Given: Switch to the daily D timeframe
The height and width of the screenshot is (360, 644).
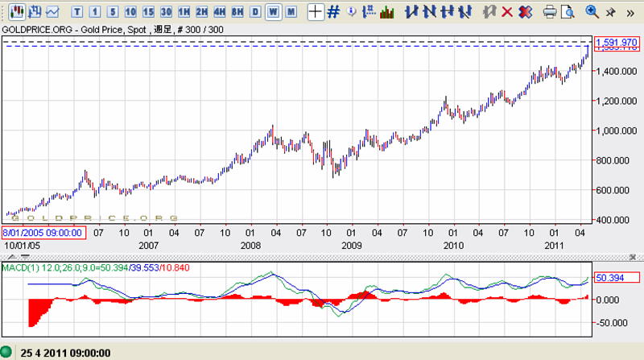Looking at the screenshot, I should click(x=255, y=12).
